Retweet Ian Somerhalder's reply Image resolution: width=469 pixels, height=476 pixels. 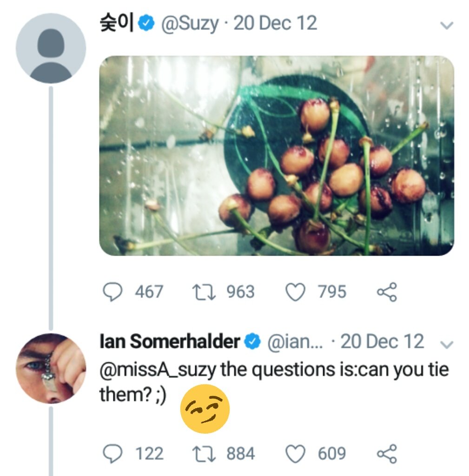pyautogui.click(x=203, y=453)
